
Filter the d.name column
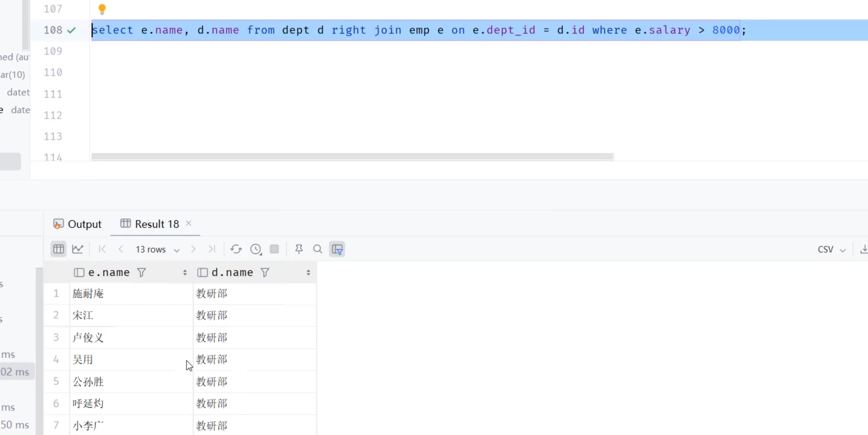click(x=265, y=273)
